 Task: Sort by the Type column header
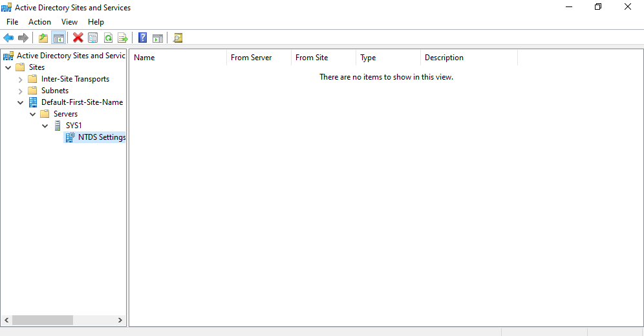[388, 58]
